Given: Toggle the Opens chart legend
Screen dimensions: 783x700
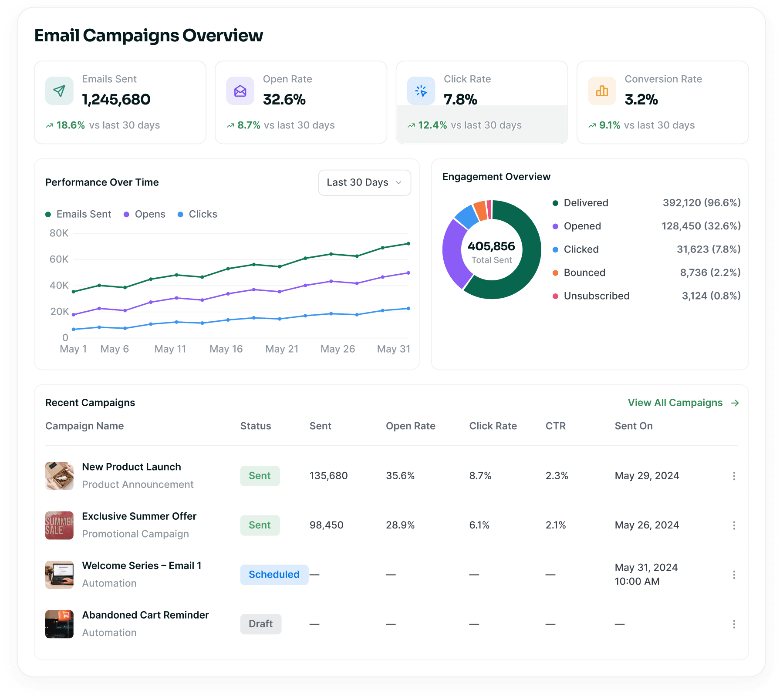Looking at the screenshot, I should click(x=145, y=214).
